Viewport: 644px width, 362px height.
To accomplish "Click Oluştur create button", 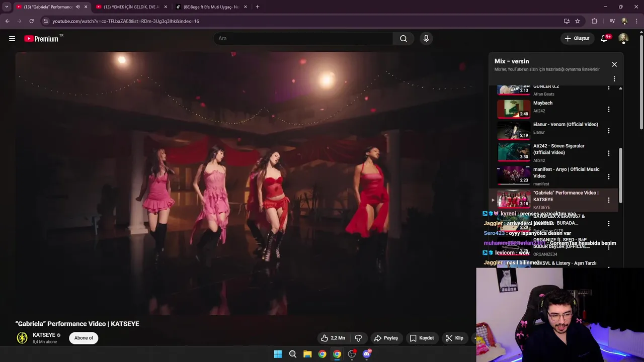I will [x=577, y=39].
